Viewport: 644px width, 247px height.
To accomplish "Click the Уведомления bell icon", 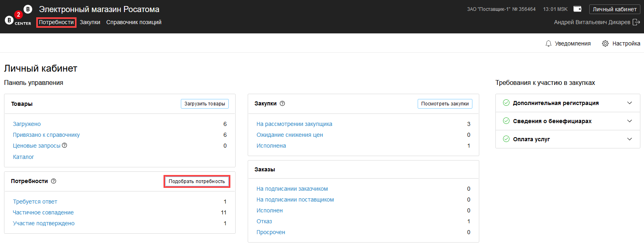I will (548, 43).
